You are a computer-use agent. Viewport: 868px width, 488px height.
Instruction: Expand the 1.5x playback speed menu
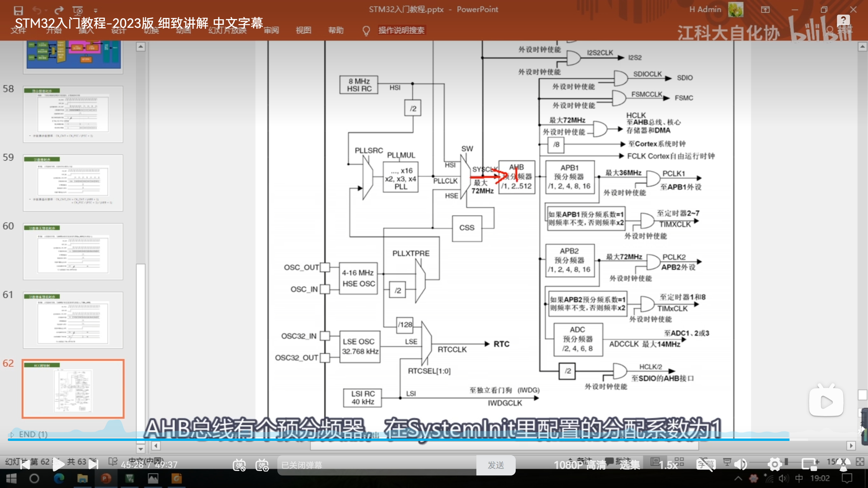(668, 465)
